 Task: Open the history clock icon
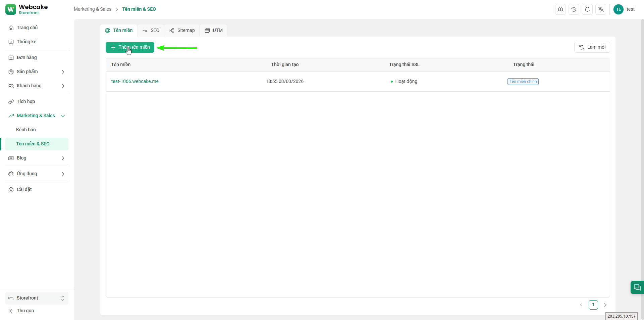(574, 9)
